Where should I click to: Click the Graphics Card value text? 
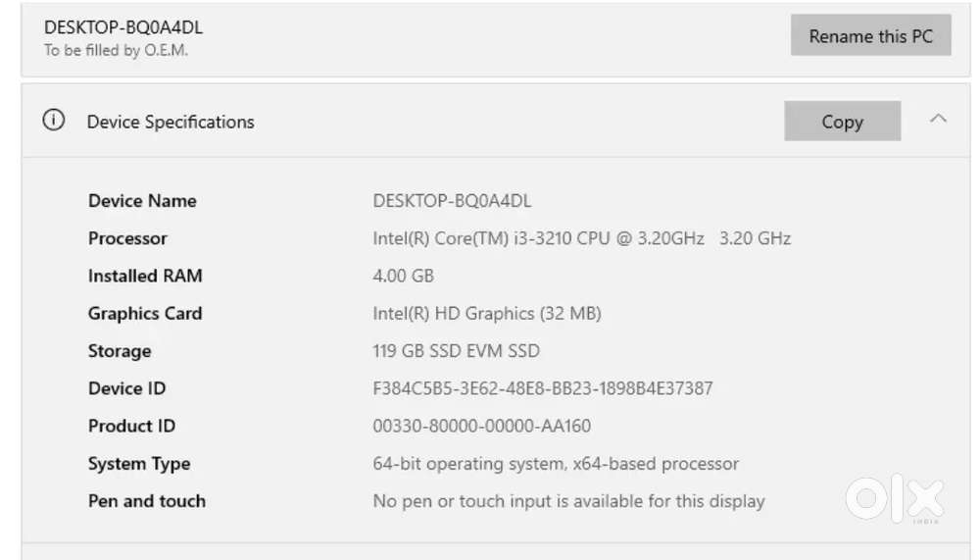click(x=487, y=314)
